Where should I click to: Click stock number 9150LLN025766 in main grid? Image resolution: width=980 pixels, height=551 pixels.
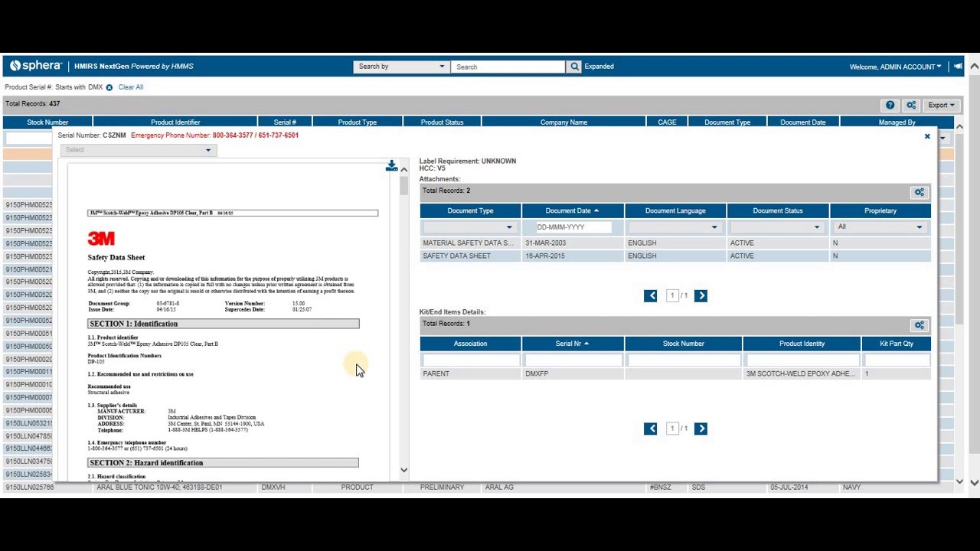pos(30,487)
